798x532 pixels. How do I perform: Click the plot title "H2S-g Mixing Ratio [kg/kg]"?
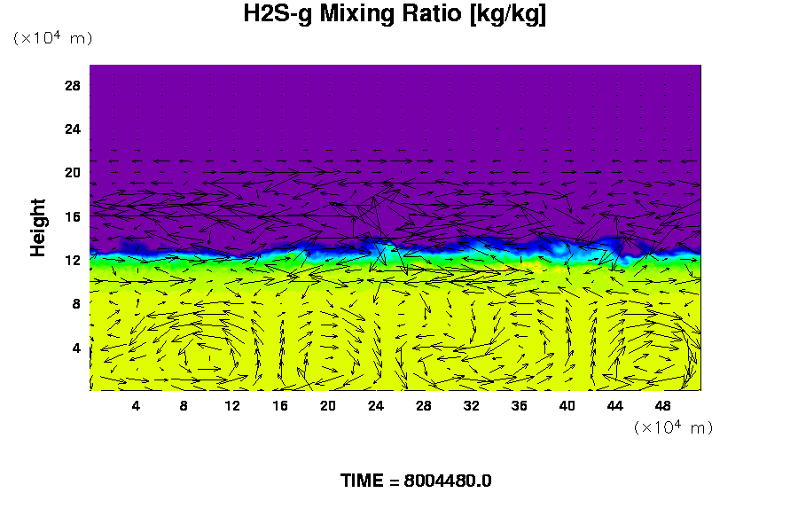click(395, 14)
